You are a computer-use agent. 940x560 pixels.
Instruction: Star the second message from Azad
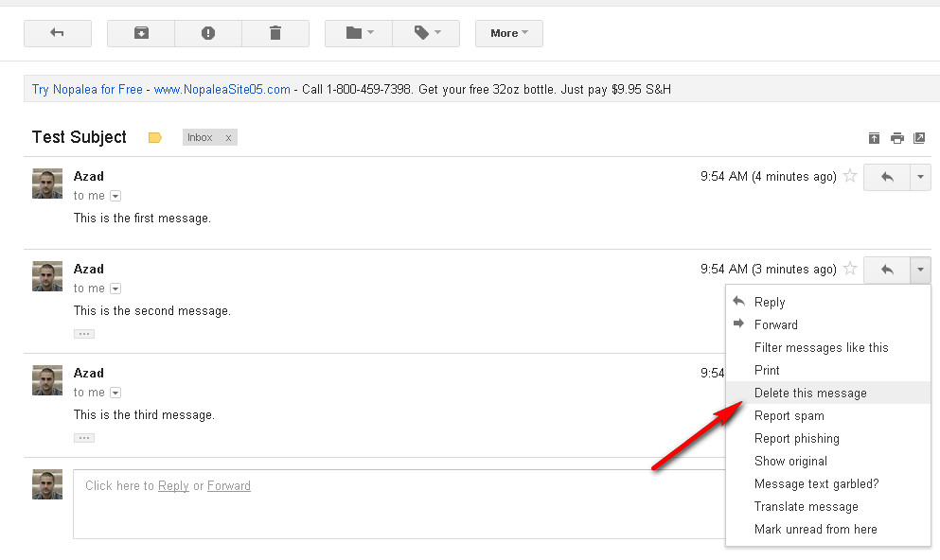pos(850,269)
